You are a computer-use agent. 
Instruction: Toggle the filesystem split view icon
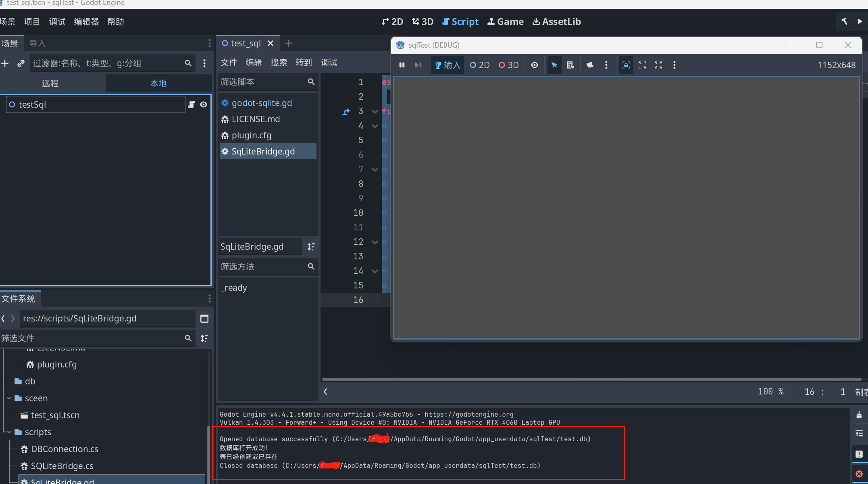click(204, 319)
